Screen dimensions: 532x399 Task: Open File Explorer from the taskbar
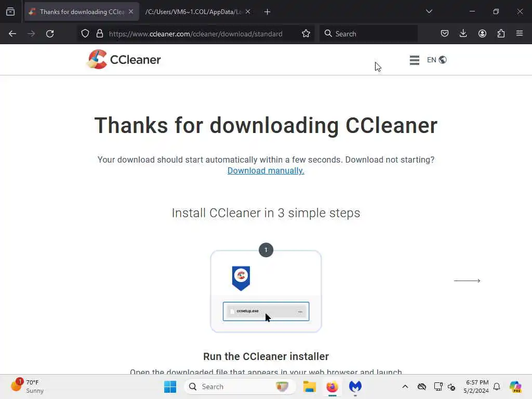[x=310, y=387]
